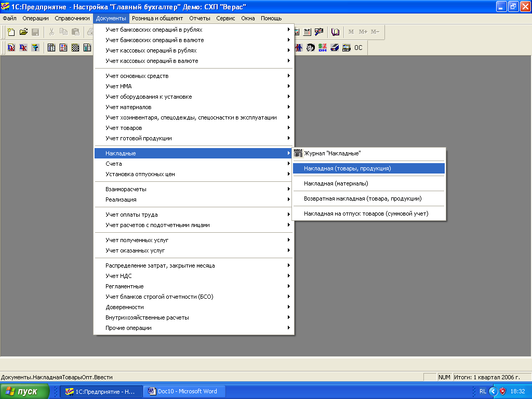Viewport: 532px width, 399px height.
Task: Choose Внутрихозяйственные расчеты item
Action: tap(193, 317)
